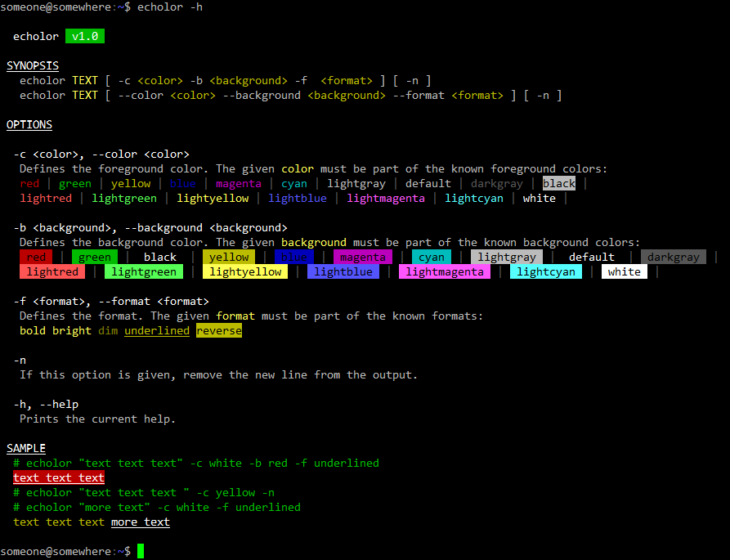730x560 pixels.
Task: Select 'lightred' in the foreground colors list
Action: pos(46,199)
